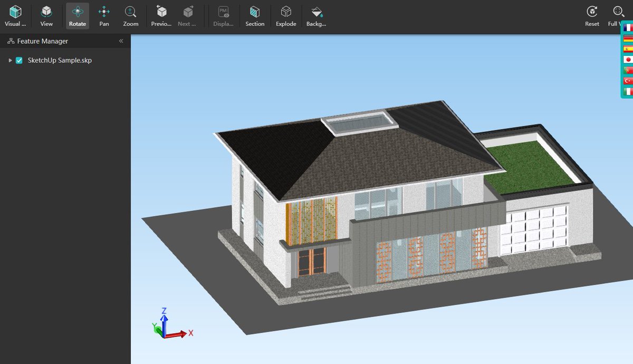633x364 pixels.
Task: Collapse the Feature Manager panel
Action: pos(121,41)
